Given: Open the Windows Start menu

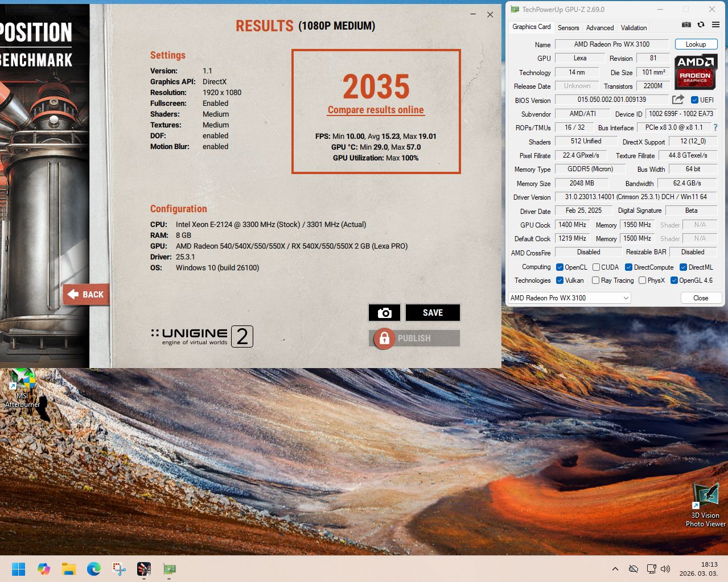Looking at the screenshot, I should (x=18, y=568).
